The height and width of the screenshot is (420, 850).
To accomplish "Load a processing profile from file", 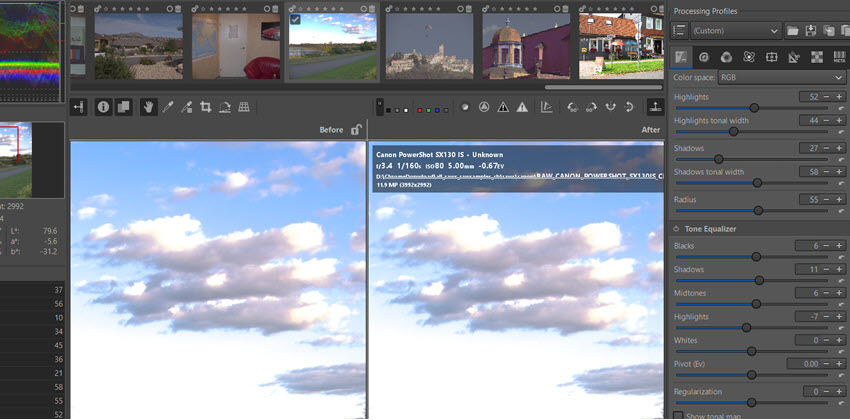I will pyautogui.click(x=793, y=31).
